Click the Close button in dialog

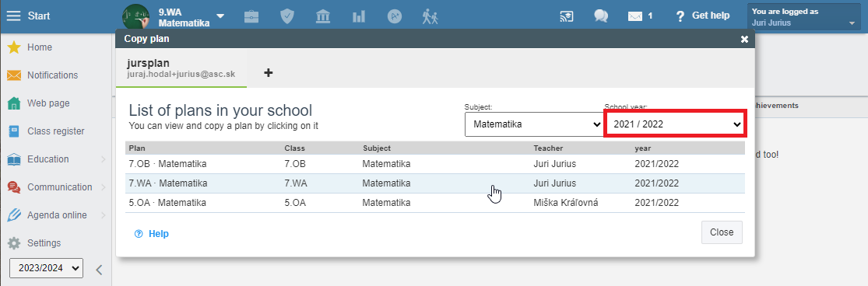(x=722, y=232)
